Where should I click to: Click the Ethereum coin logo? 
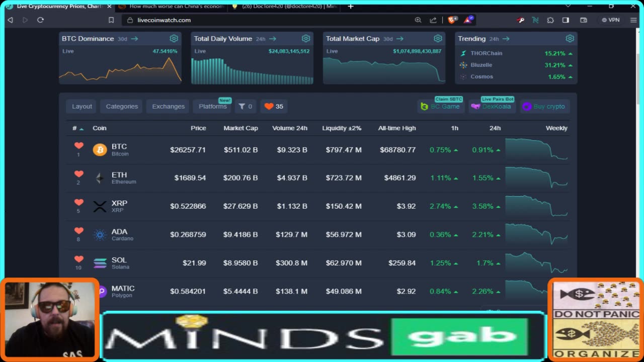(100, 178)
